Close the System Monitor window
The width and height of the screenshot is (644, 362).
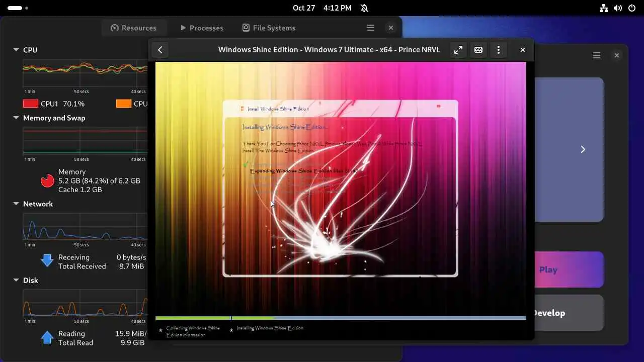point(390,28)
